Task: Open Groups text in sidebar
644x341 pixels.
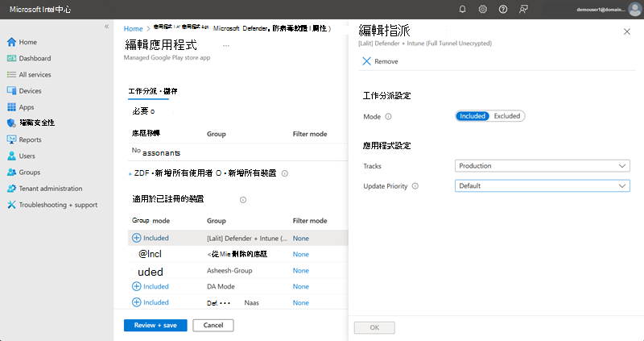Action: click(30, 173)
